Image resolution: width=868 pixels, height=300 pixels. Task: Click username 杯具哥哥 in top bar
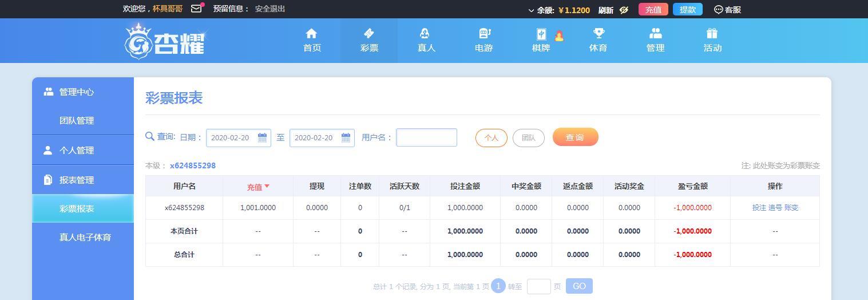[168, 9]
